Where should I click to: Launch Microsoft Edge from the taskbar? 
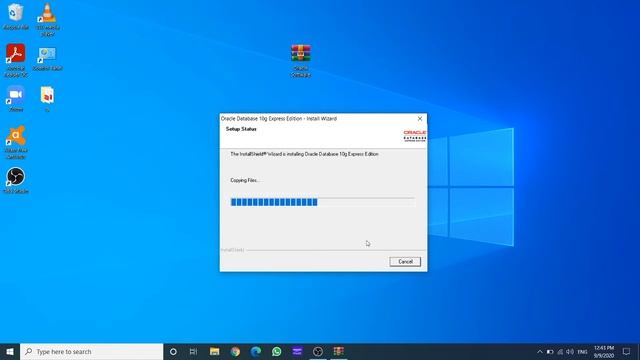pos(256,351)
